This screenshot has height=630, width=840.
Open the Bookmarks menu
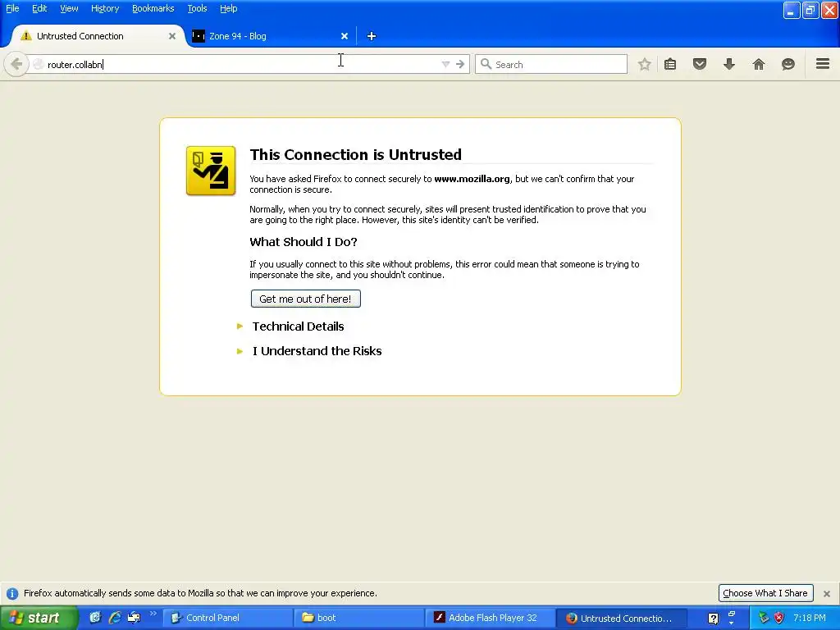point(153,8)
